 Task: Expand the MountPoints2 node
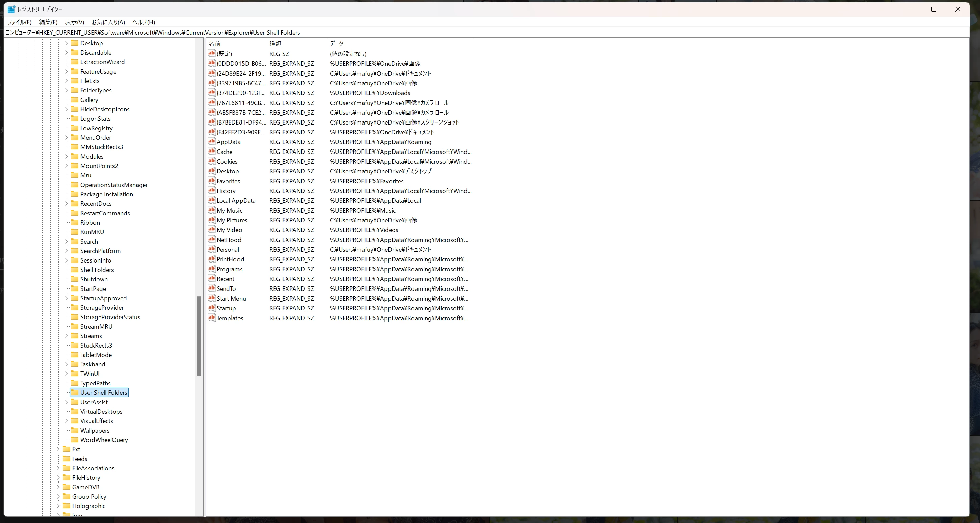67,166
